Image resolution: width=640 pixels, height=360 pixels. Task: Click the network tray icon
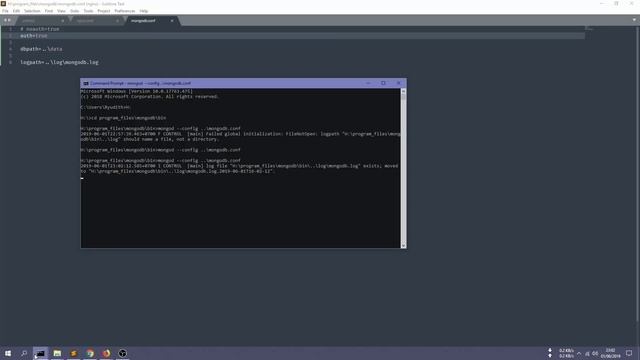click(x=587, y=353)
